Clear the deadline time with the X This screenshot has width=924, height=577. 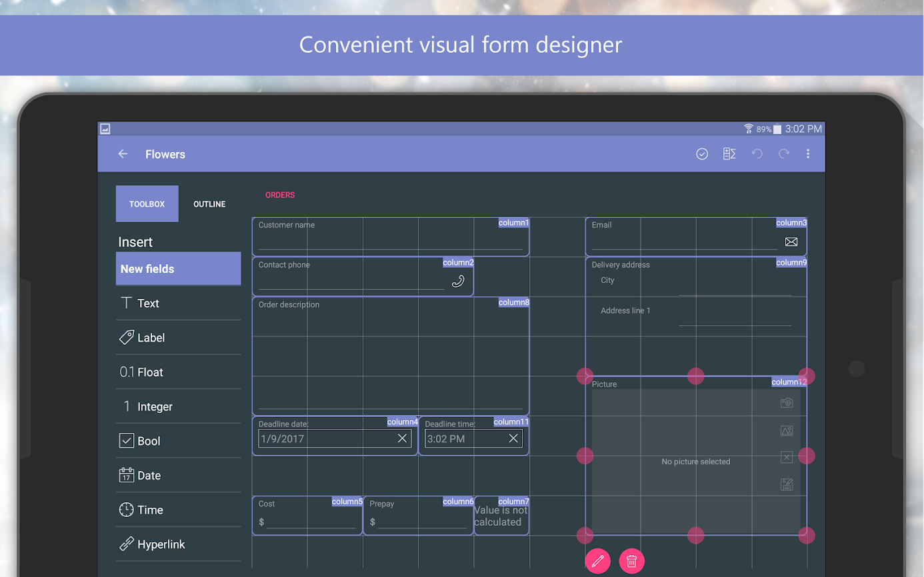click(x=513, y=438)
